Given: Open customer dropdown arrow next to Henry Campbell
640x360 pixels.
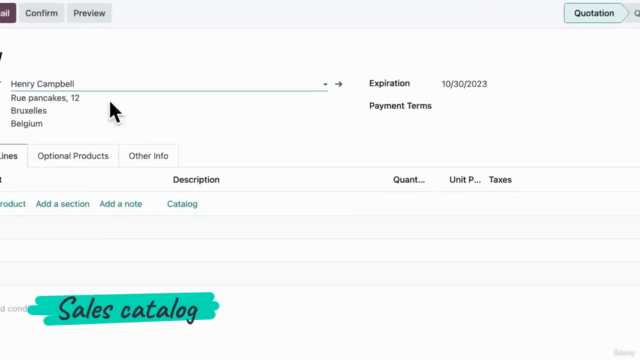Looking at the screenshot, I should (325, 84).
